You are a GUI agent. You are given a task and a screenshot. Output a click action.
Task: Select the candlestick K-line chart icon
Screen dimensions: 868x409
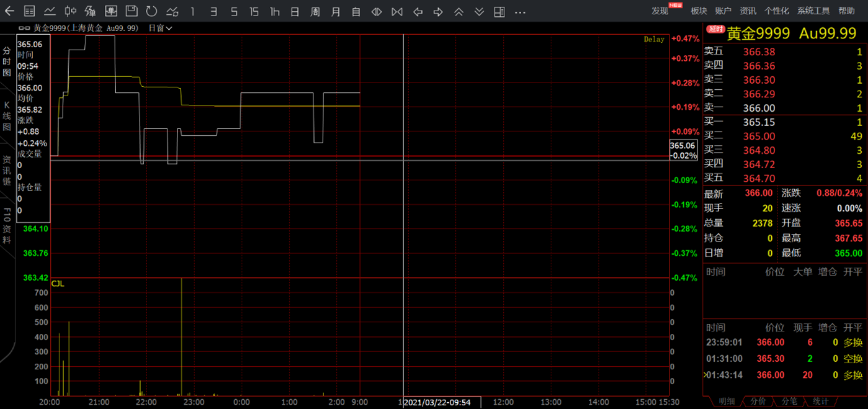pos(71,11)
